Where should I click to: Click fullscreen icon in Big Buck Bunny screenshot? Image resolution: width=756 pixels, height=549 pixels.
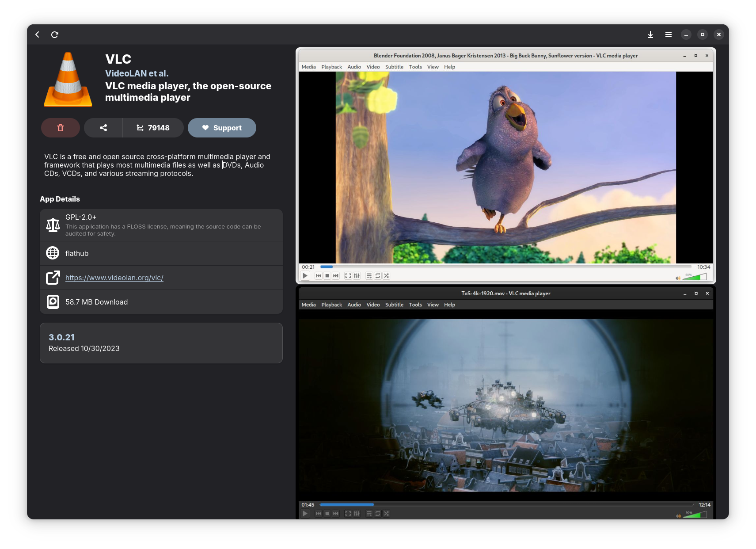pos(348,276)
